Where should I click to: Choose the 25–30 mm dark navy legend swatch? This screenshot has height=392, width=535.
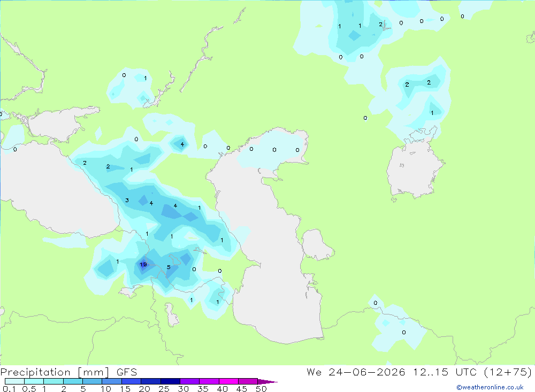click(x=170, y=381)
